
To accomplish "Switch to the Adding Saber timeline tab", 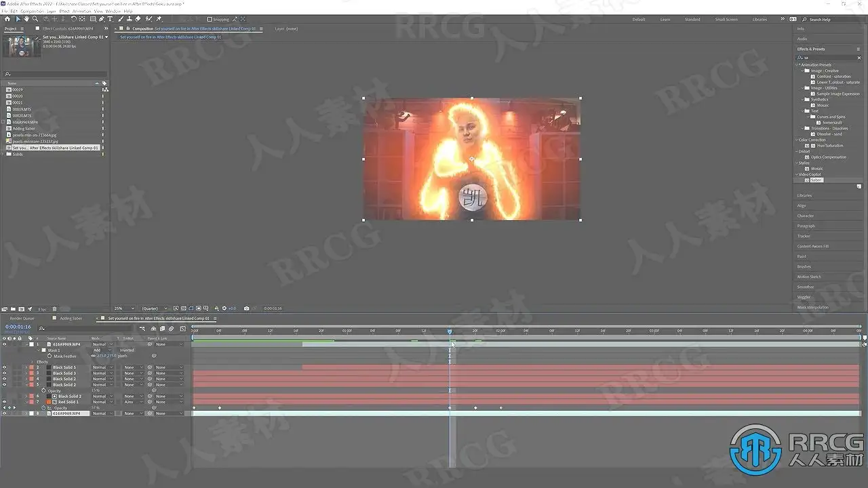I will (71, 319).
